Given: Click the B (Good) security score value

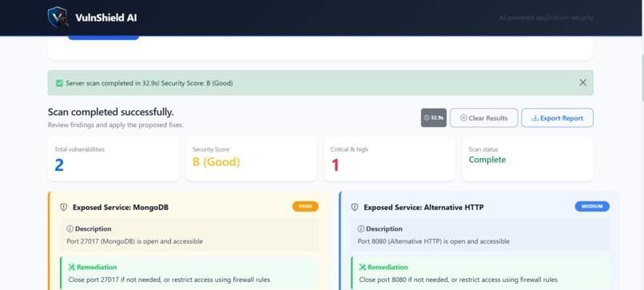Looking at the screenshot, I should pos(217,162).
